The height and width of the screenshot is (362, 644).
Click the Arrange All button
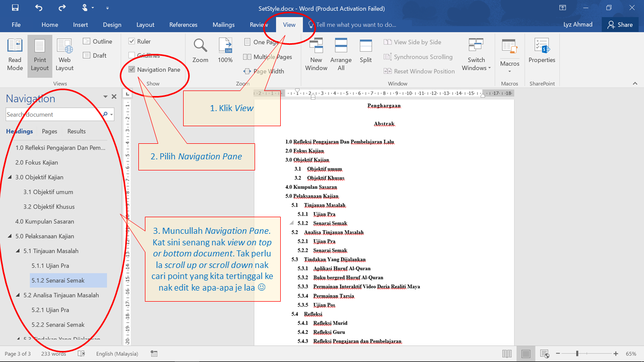(341, 53)
